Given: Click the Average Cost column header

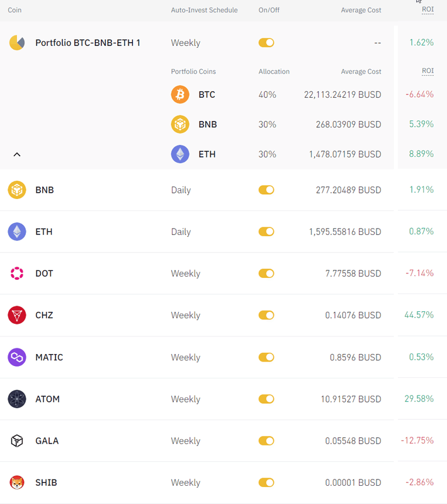Looking at the screenshot, I should point(361,10).
